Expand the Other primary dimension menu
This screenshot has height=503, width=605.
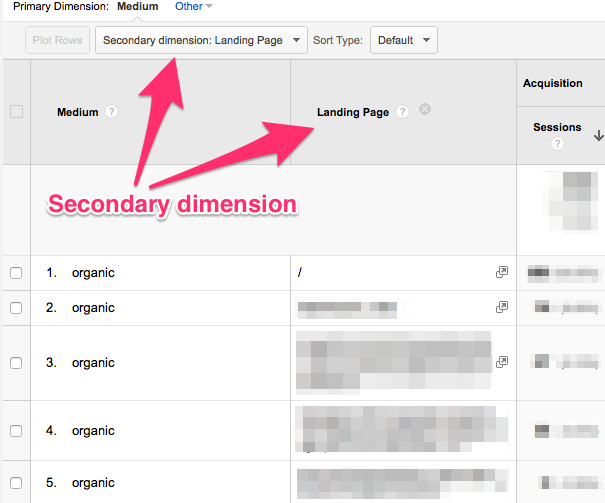click(193, 7)
